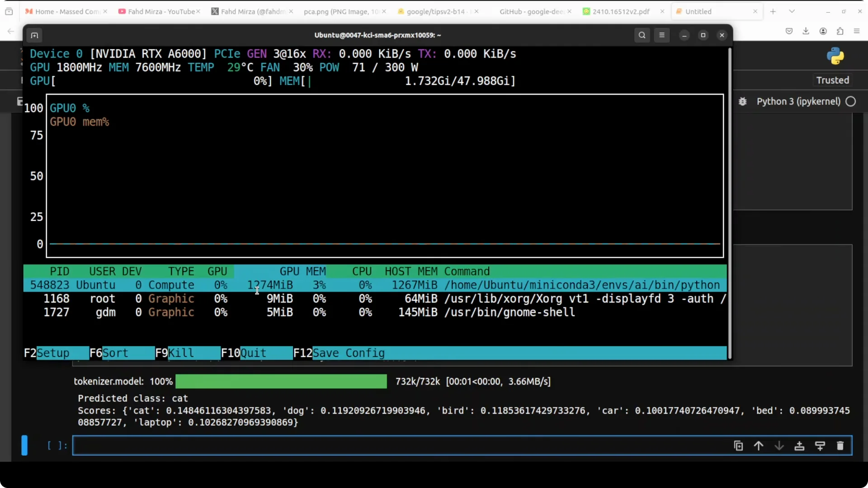Open browser account profile icon

pyautogui.click(x=823, y=31)
